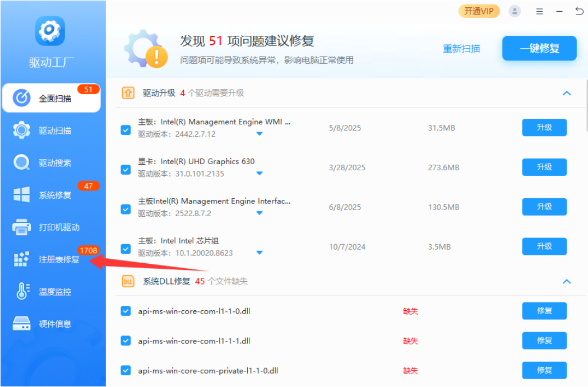Click the 驱动扫描 gear icon
This screenshot has height=387, width=588.
[x=22, y=130]
